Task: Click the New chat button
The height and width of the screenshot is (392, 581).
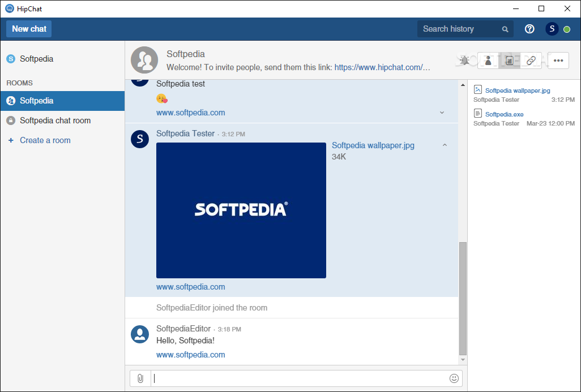Action: coord(29,29)
